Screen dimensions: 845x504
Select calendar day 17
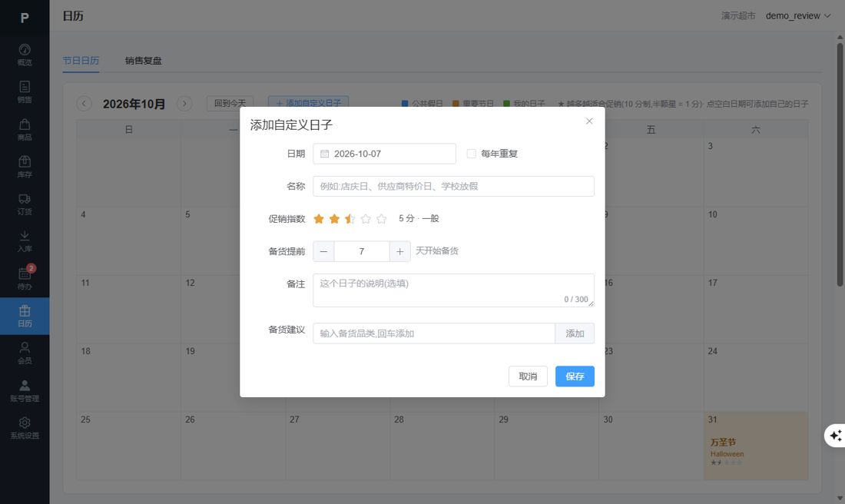[756, 310]
